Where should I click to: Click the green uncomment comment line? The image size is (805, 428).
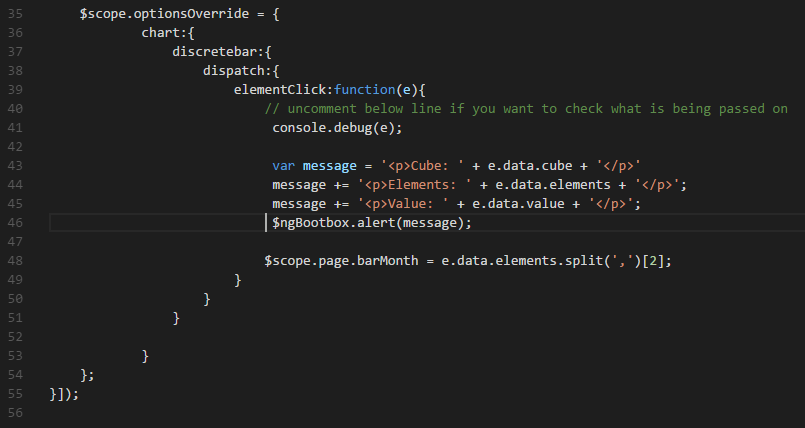526,108
